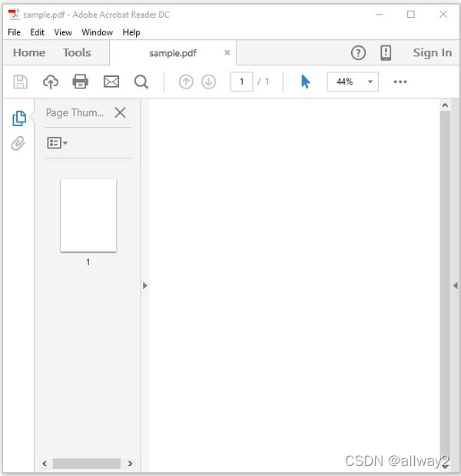Open the Help question mark icon
This screenshot has height=476, width=461.
[x=358, y=53]
